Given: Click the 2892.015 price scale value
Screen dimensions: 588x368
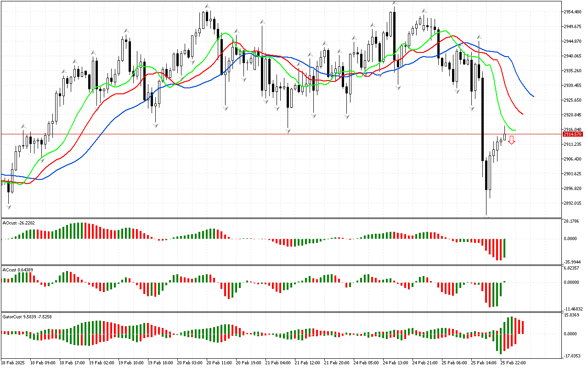Looking at the screenshot, I should 573,203.
